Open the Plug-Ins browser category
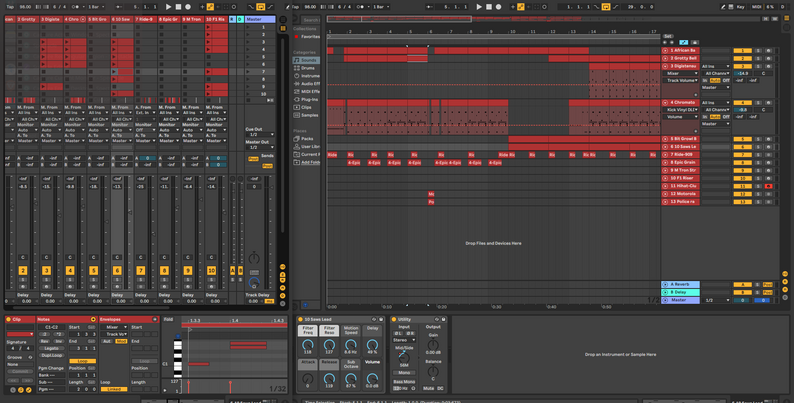 tap(306, 100)
